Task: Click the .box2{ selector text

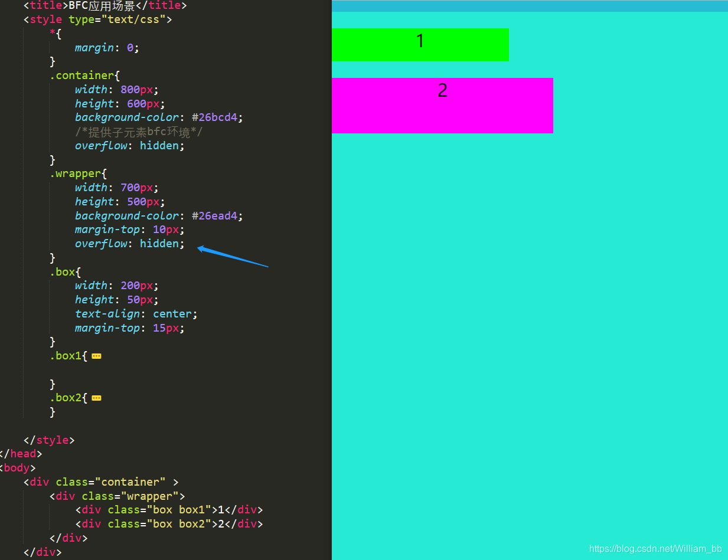Action: pos(68,398)
